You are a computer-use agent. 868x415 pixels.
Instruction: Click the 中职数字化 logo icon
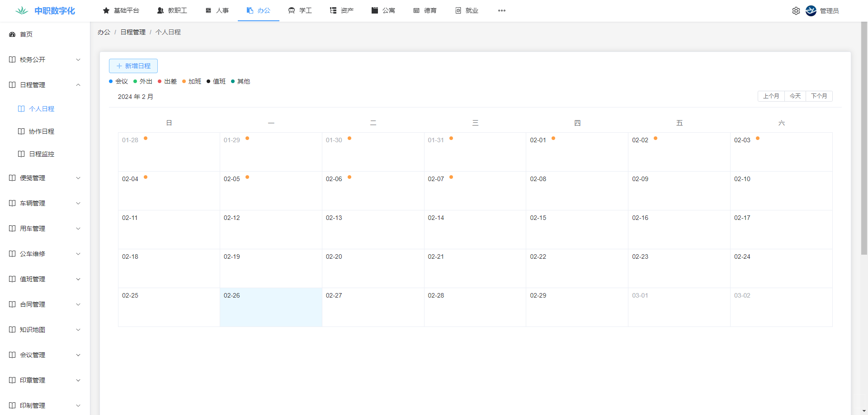21,10
